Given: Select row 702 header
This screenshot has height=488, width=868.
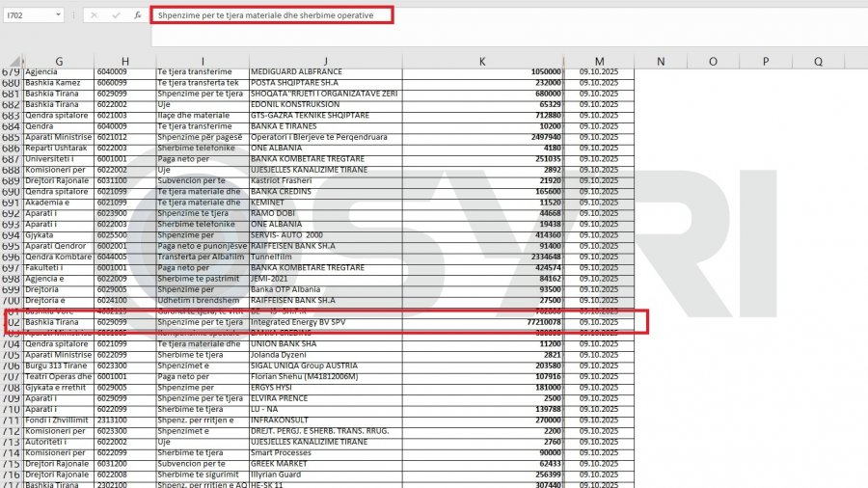Looking at the screenshot, I should 11,322.
